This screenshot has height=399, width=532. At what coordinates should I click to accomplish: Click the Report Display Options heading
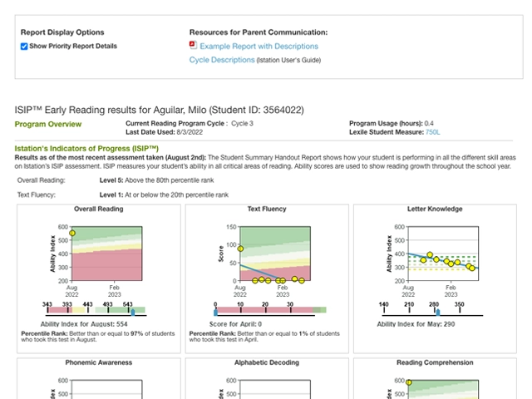click(62, 32)
